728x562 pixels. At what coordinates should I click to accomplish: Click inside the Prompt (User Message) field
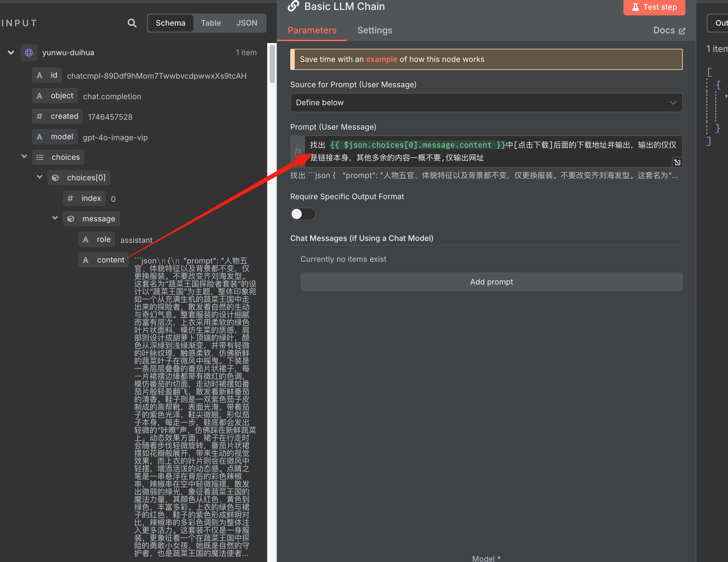(x=493, y=151)
